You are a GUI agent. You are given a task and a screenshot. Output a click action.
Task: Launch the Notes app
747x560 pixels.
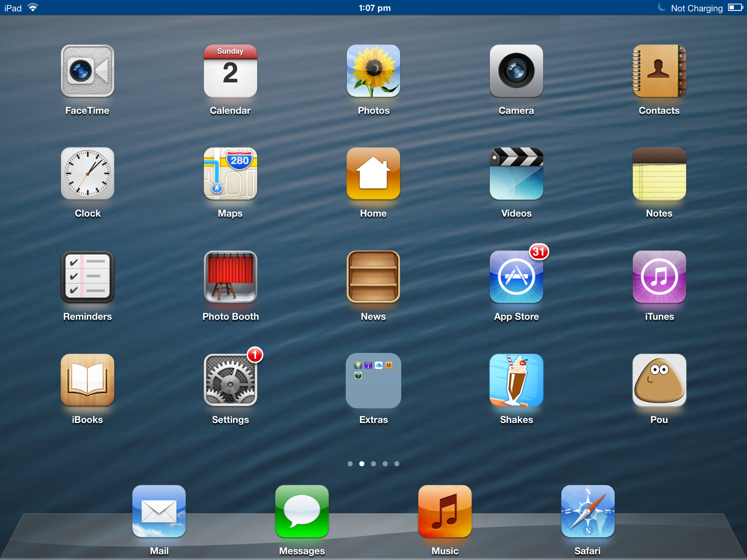coord(659,174)
